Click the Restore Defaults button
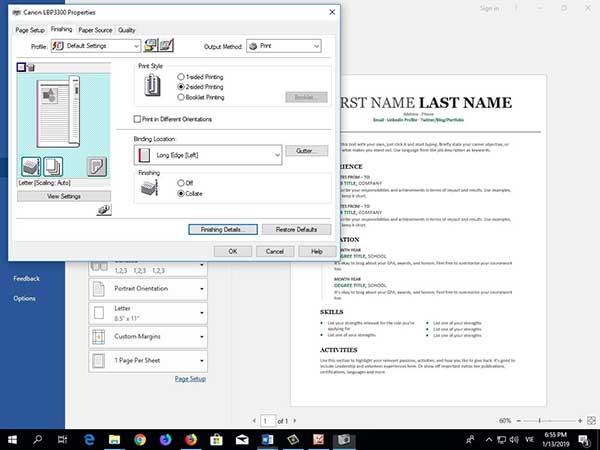Image resolution: width=600 pixels, height=450 pixels. [x=296, y=230]
